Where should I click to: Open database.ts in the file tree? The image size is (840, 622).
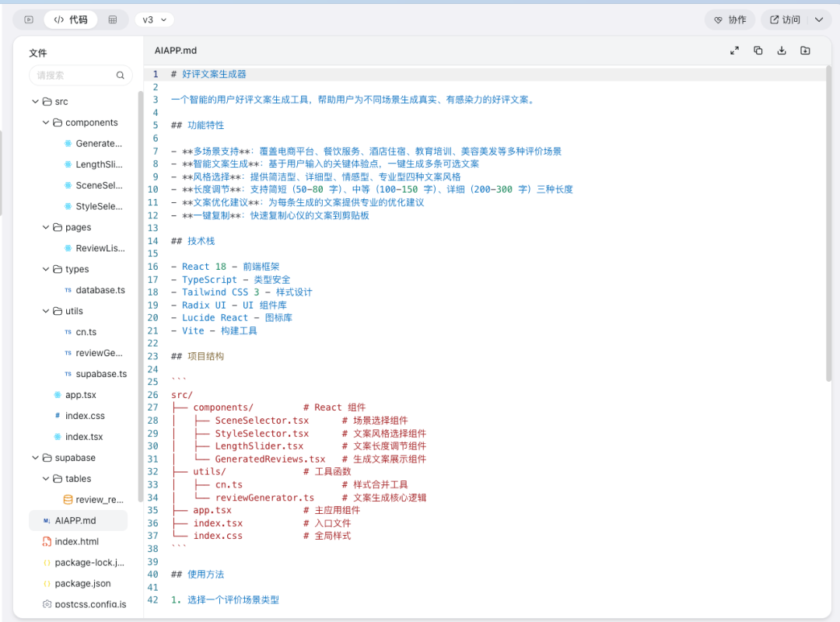click(x=100, y=290)
